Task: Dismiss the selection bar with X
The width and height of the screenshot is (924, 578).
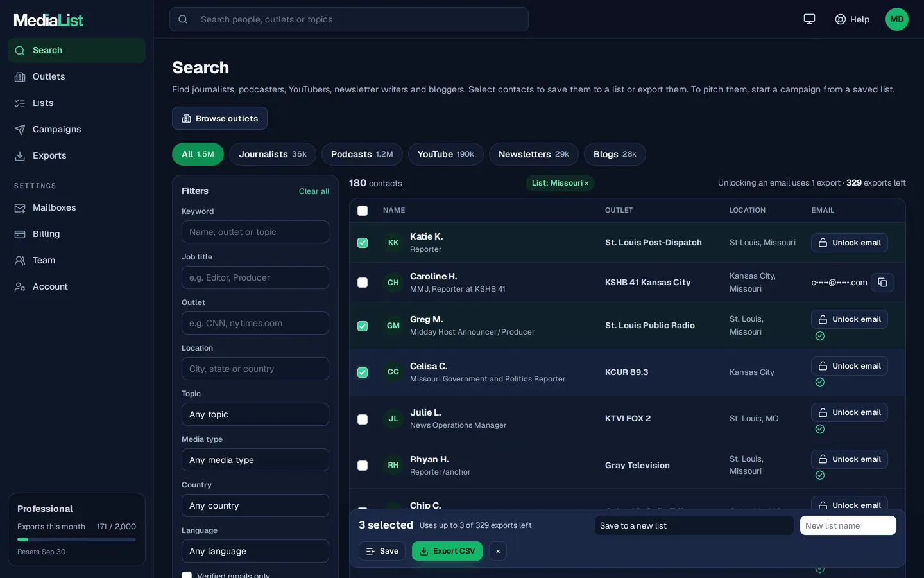Action: tap(498, 551)
